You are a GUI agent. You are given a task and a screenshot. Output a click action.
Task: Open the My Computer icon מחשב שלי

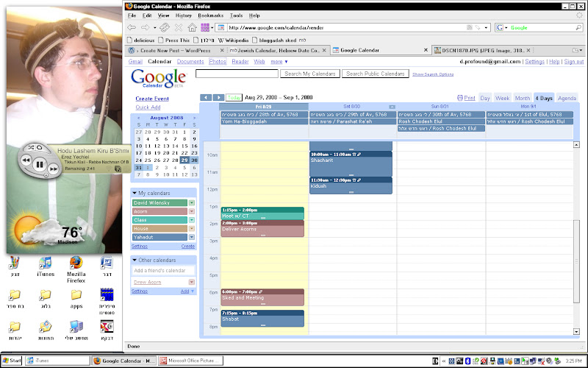coord(76,330)
